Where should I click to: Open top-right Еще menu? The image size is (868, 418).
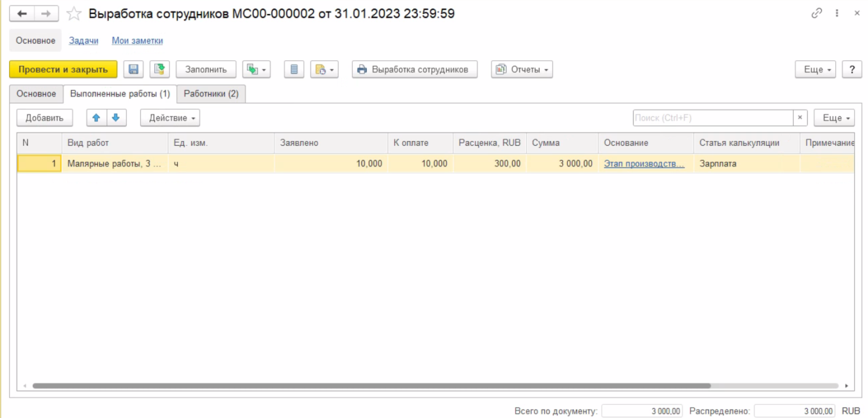coord(815,69)
